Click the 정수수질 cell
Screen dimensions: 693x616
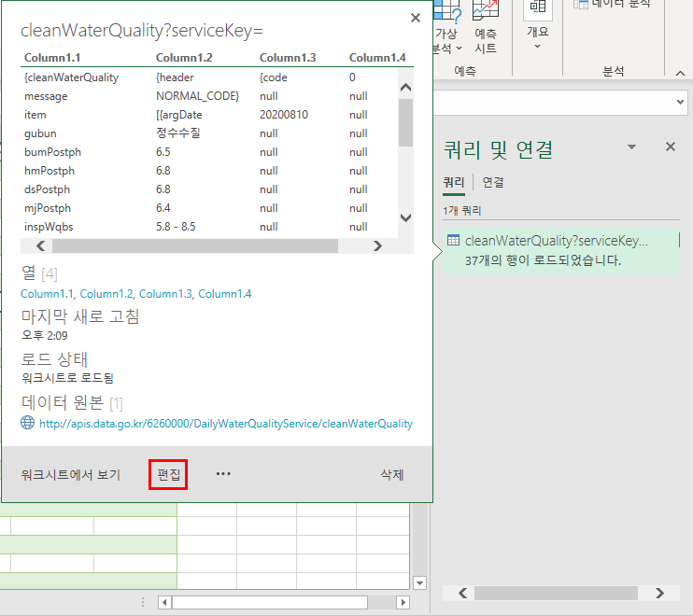(178, 133)
